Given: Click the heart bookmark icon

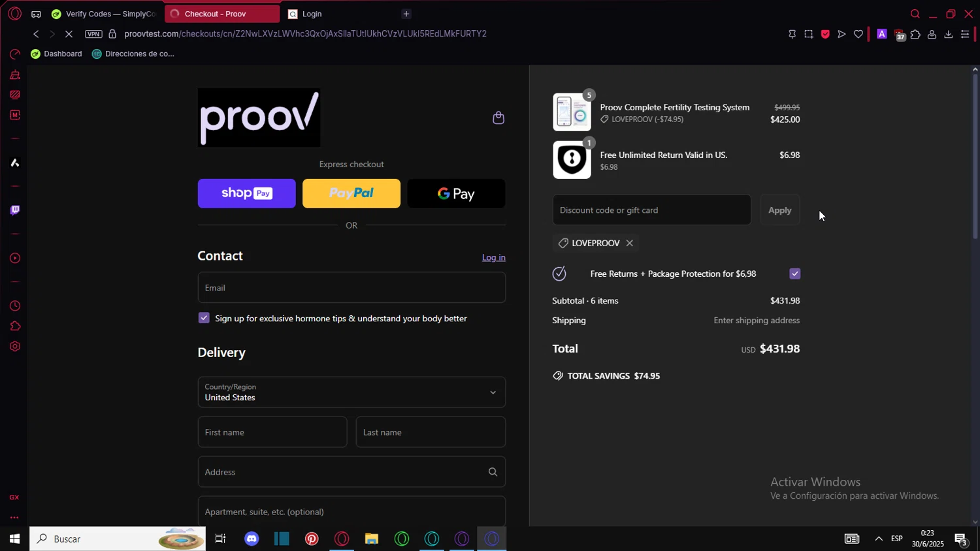Looking at the screenshot, I should click(858, 34).
